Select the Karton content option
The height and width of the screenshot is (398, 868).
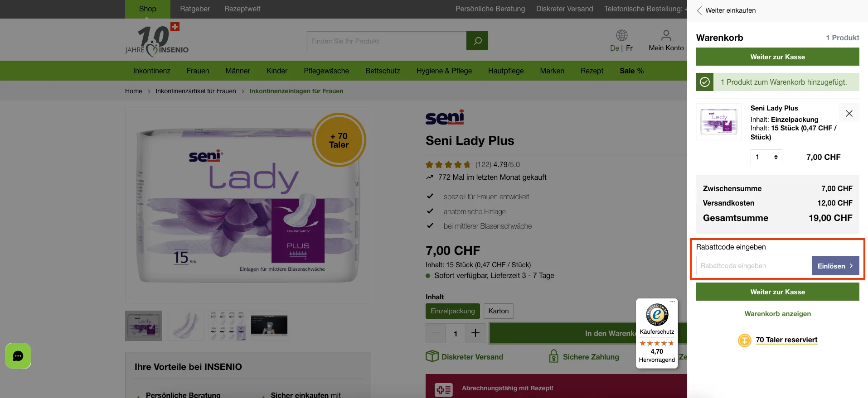pos(499,311)
